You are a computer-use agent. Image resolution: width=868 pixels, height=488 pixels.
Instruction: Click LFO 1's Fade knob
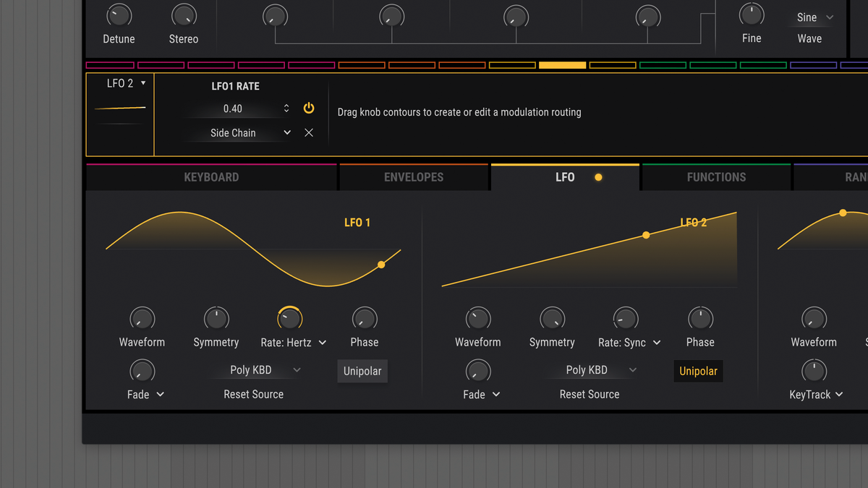(142, 371)
